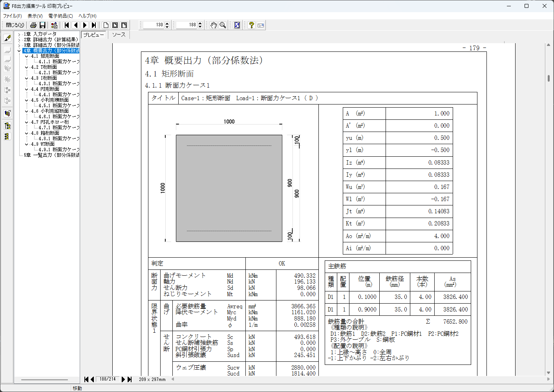Collapse the 4.4 円形断面 node
Viewport: 554px width, 392px height.
tap(27, 89)
